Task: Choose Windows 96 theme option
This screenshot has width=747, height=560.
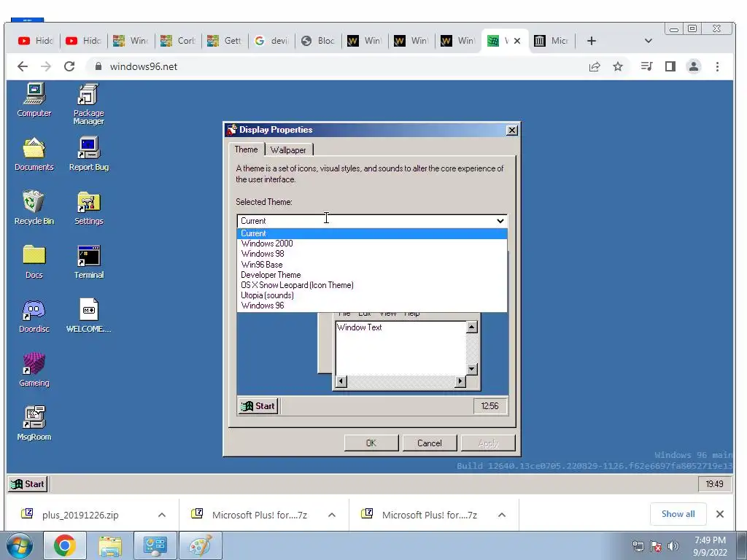Action: (x=372, y=306)
